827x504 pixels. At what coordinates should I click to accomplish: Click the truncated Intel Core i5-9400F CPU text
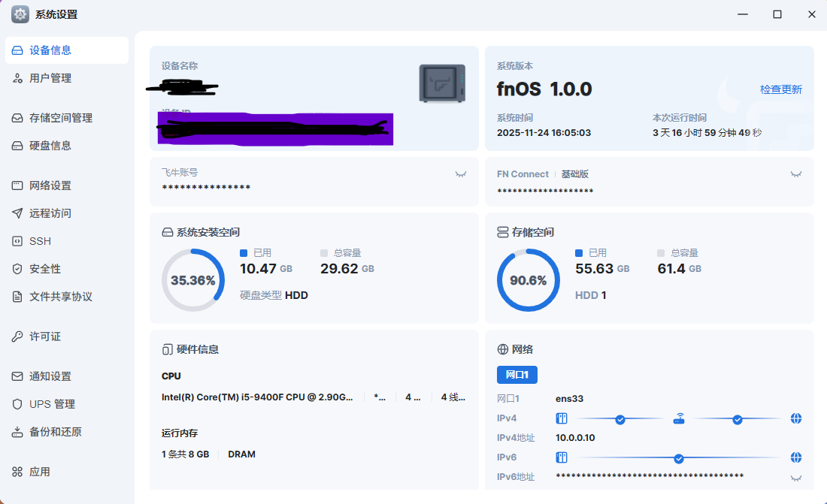257,397
